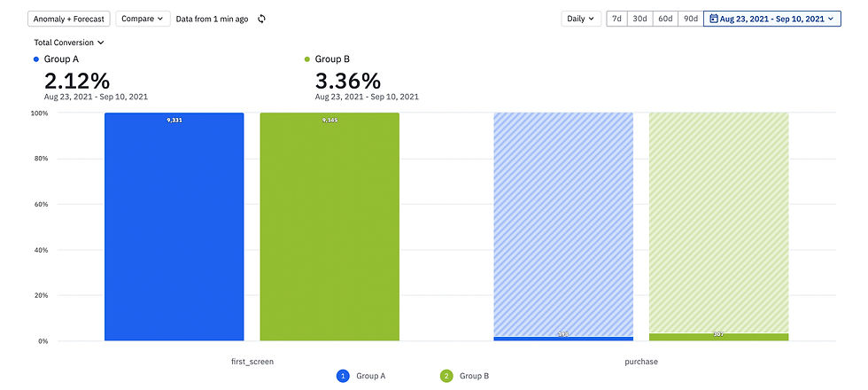This screenshot has height=390, width=868.
Task: Open the Daily interval dropdown
Action: tap(581, 19)
